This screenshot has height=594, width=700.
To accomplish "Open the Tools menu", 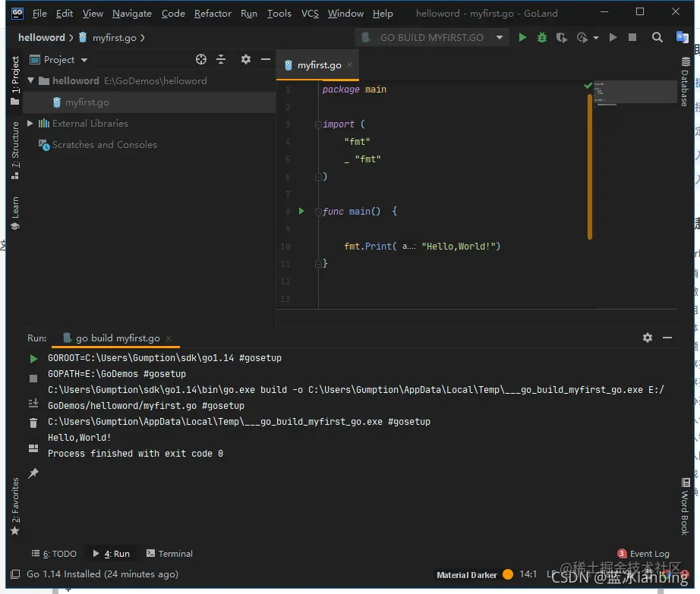I will pyautogui.click(x=279, y=14).
